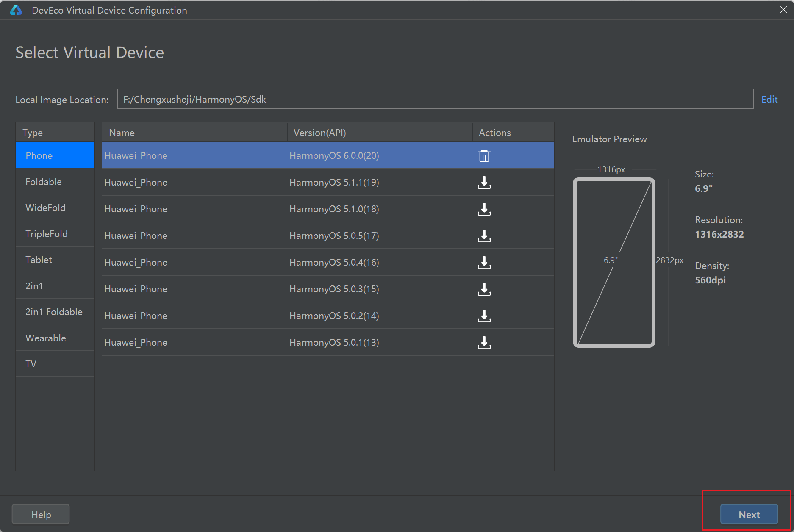Delete the HarmonyOS 6.0.0(20) image
The width and height of the screenshot is (794, 532).
click(x=484, y=156)
